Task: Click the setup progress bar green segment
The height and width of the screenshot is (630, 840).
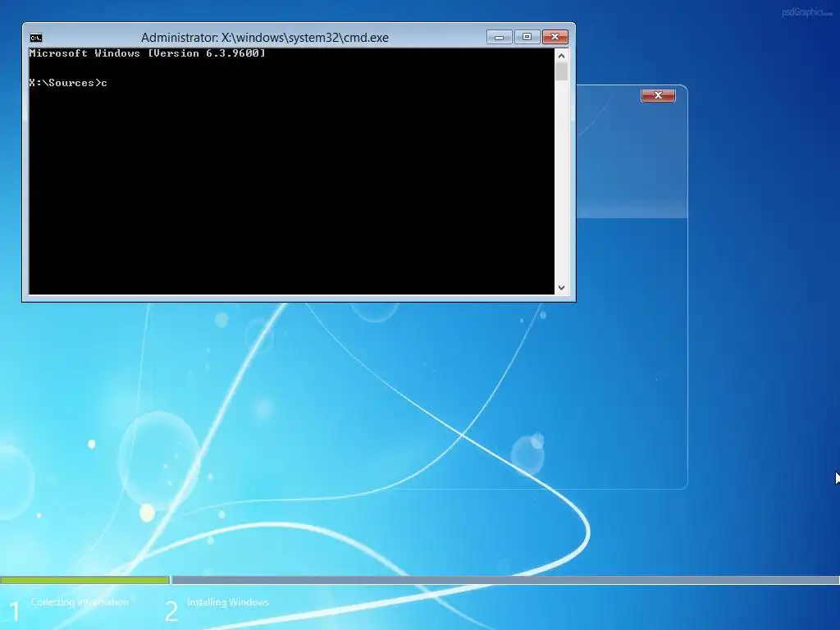Action: pos(84,580)
